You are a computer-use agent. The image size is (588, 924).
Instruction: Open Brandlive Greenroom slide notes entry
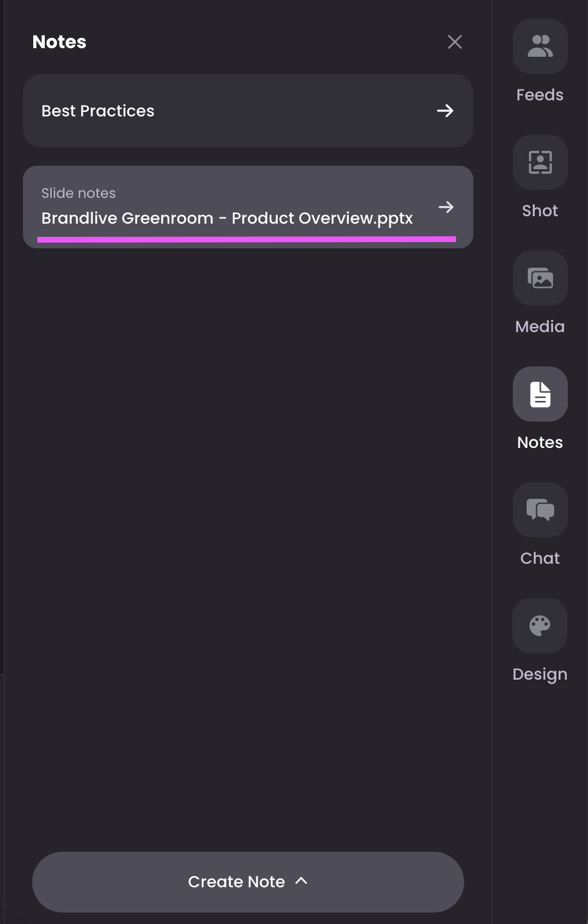[248, 207]
